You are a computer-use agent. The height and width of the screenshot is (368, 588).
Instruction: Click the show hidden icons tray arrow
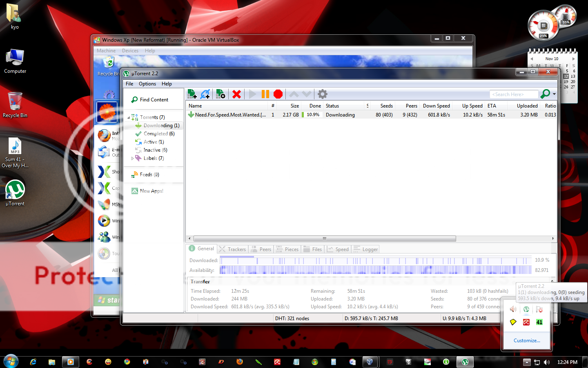527,362
